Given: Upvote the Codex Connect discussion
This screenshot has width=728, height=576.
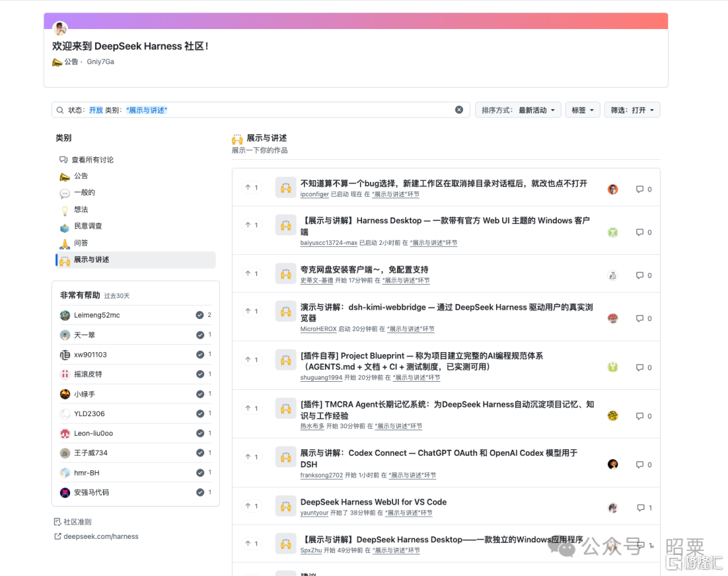Looking at the screenshot, I should 252,457.
